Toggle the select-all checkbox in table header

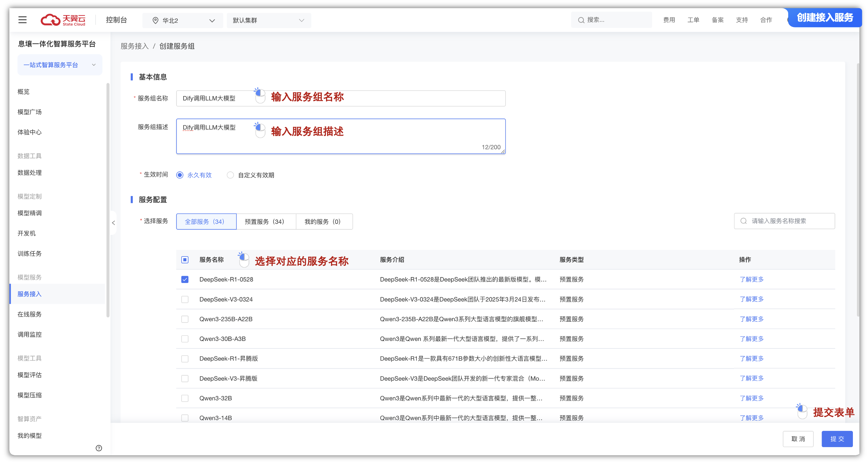tap(185, 259)
